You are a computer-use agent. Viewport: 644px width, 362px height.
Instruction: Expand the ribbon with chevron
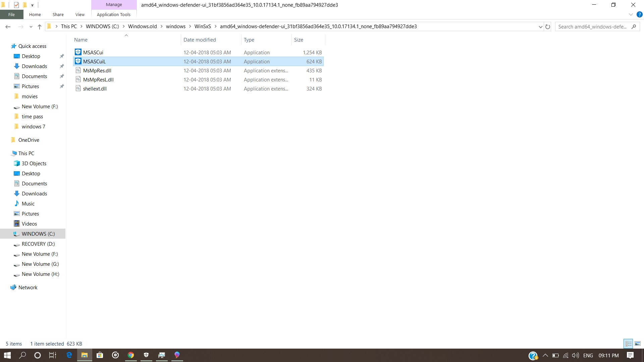pyautogui.click(x=631, y=14)
